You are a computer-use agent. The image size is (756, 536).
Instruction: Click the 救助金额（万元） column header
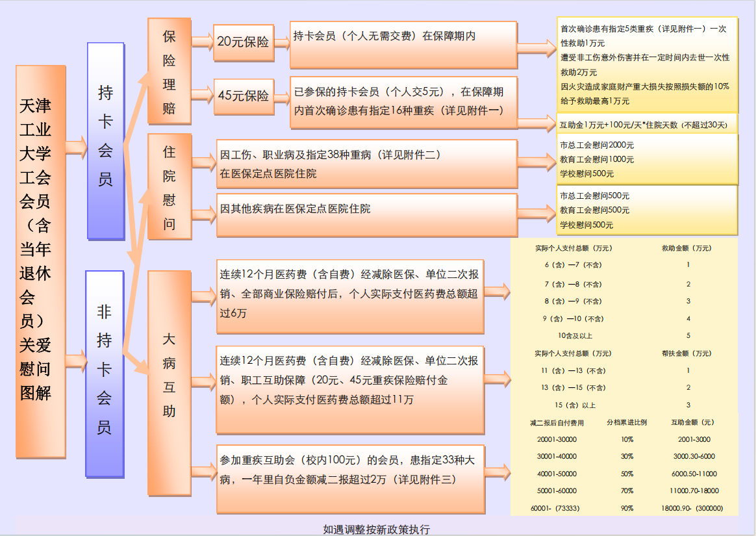tap(687, 248)
